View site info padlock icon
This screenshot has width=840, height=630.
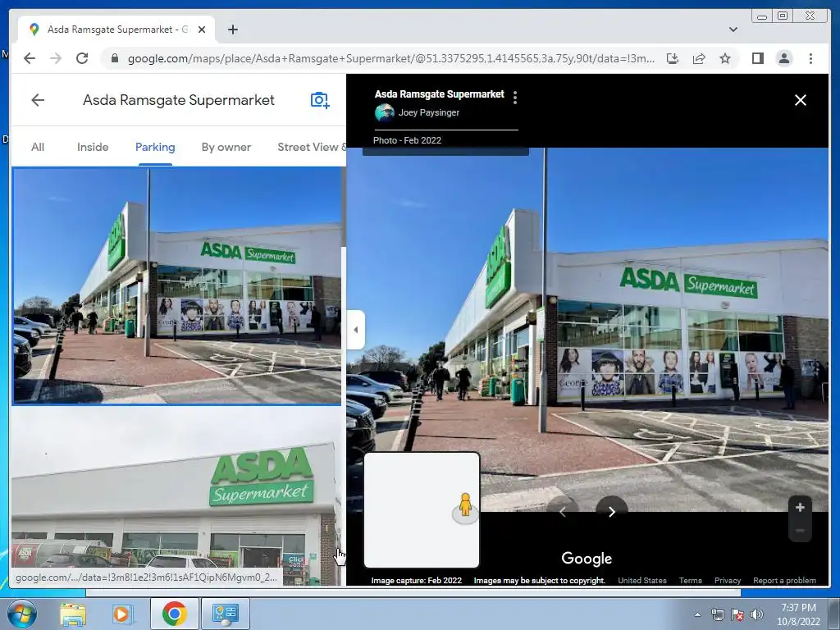(x=114, y=58)
